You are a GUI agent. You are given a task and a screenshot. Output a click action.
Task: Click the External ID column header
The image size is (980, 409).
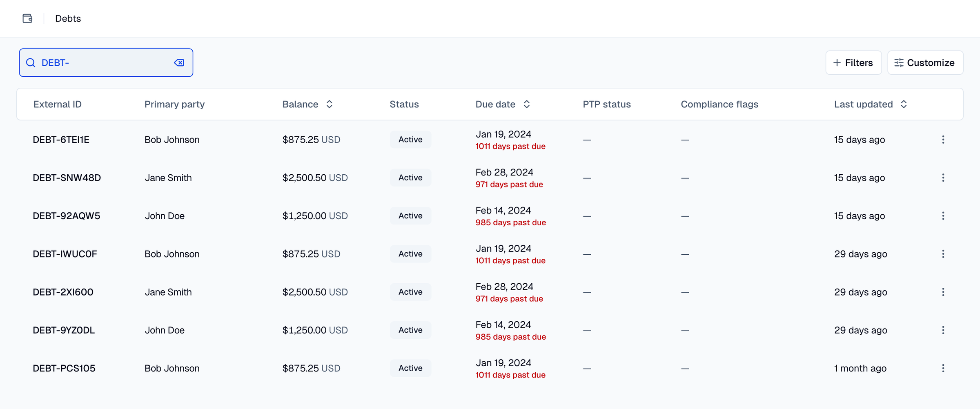58,104
